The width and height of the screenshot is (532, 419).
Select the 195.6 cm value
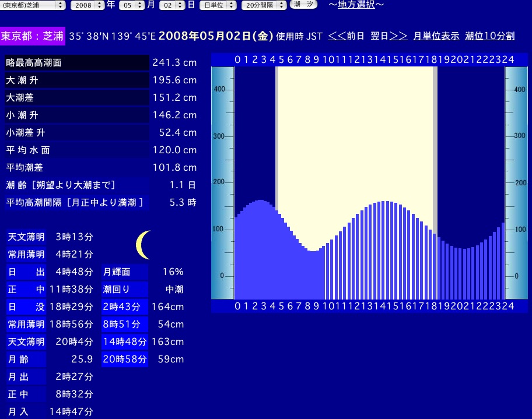click(174, 80)
